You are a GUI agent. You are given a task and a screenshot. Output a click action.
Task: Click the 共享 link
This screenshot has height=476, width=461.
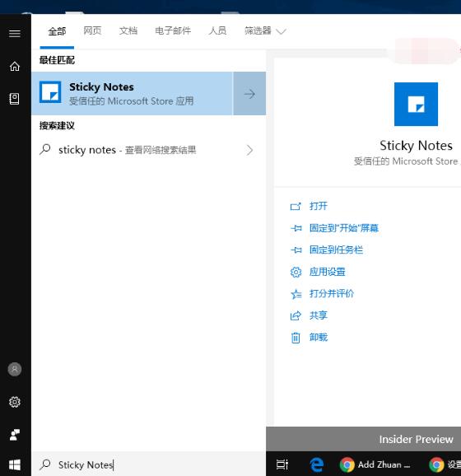click(319, 315)
